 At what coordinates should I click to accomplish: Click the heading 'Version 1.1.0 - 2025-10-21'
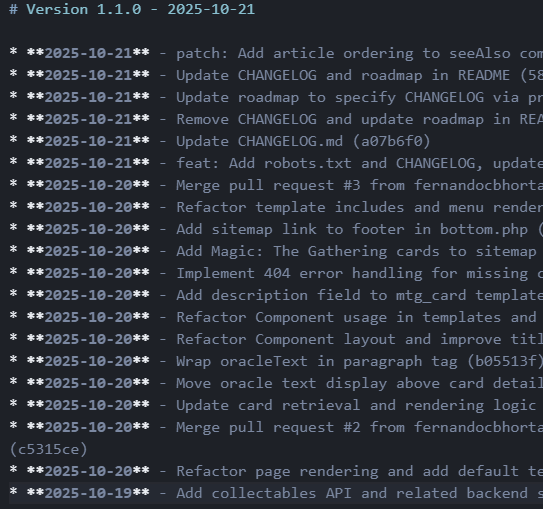pos(132,9)
